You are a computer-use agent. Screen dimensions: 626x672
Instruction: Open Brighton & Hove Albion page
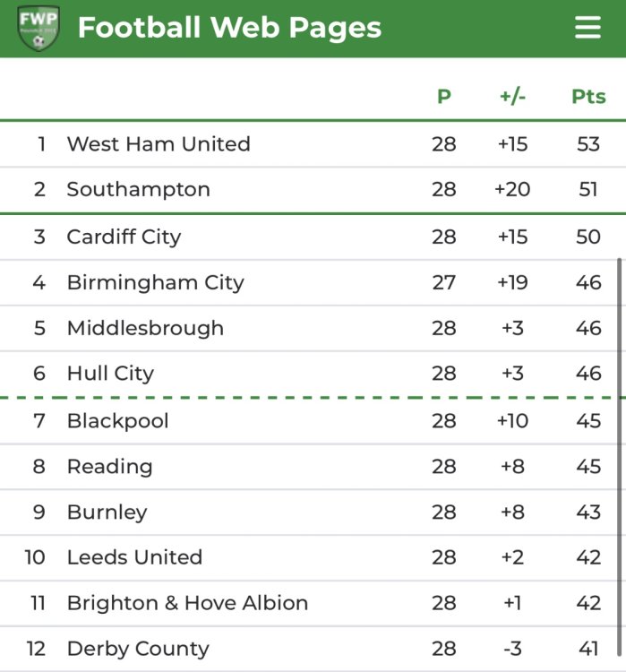pos(187,603)
